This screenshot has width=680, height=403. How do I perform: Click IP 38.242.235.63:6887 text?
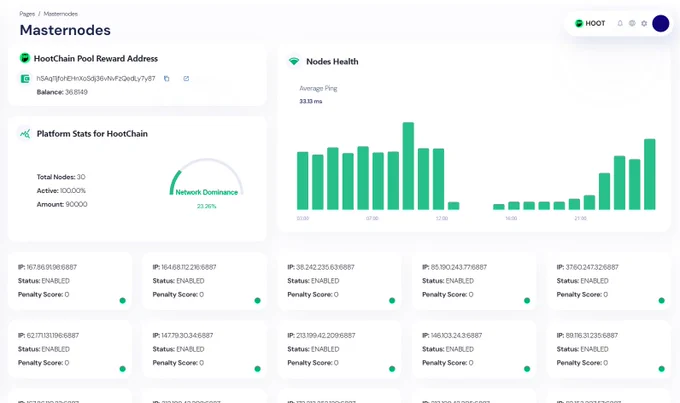(x=325, y=267)
